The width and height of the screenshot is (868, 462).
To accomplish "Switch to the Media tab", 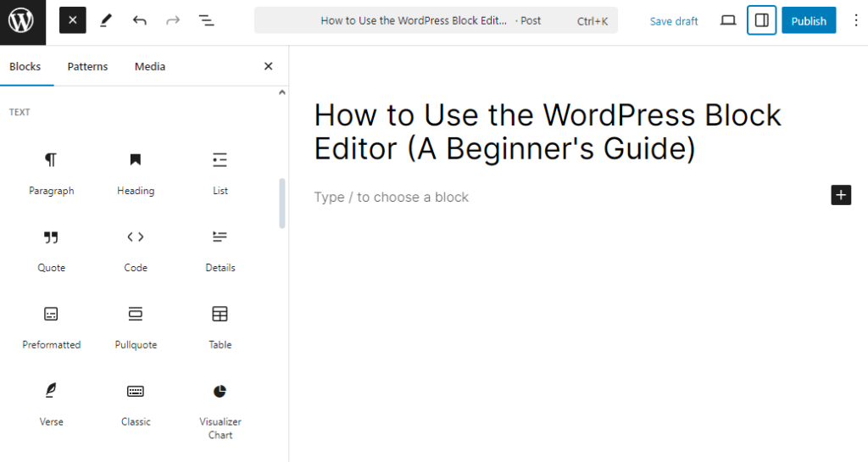I will point(149,66).
